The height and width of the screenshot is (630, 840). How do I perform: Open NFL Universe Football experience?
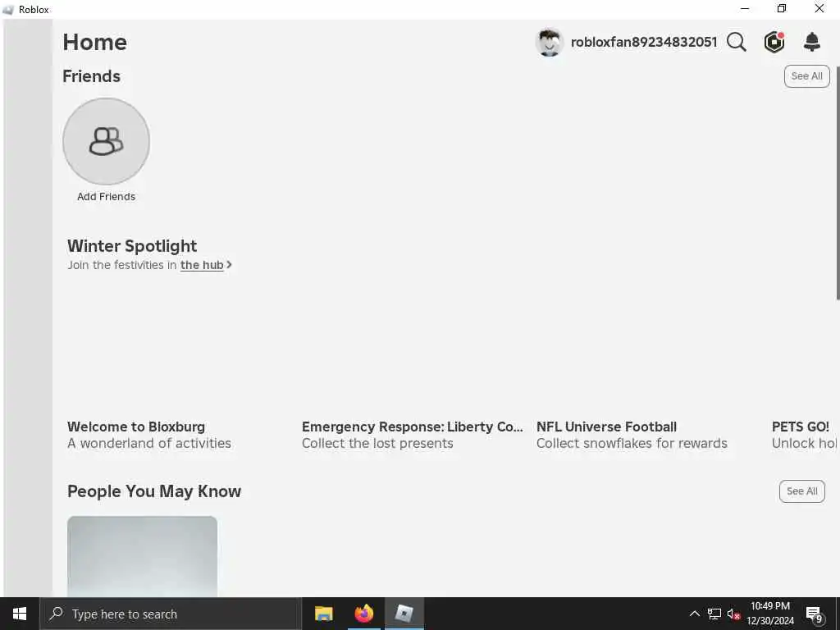606,427
